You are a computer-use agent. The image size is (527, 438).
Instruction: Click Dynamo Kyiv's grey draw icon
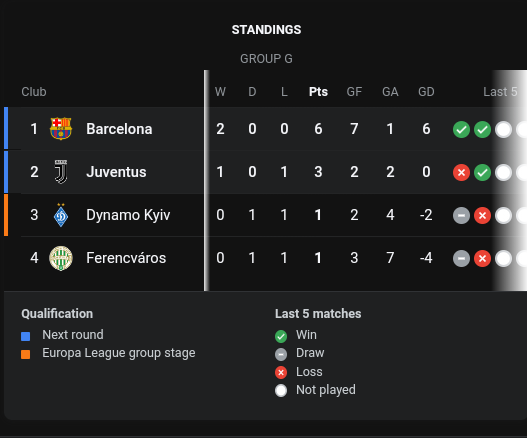tap(461, 215)
